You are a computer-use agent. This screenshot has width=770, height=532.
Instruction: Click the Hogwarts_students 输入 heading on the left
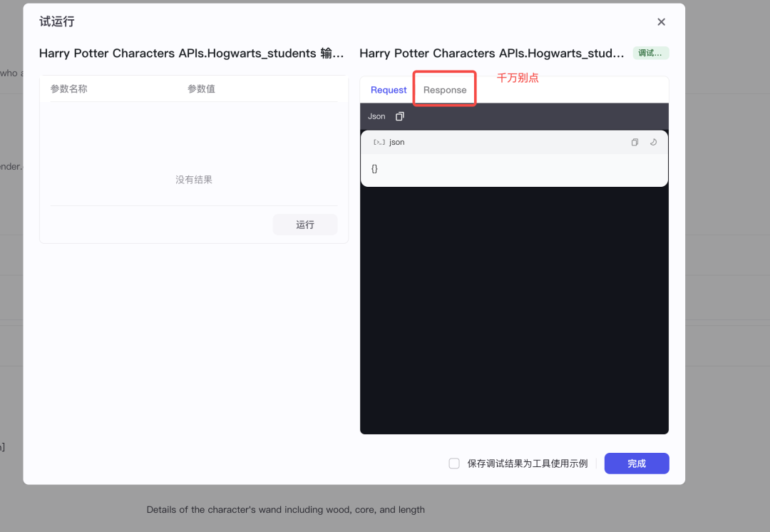[192, 53]
